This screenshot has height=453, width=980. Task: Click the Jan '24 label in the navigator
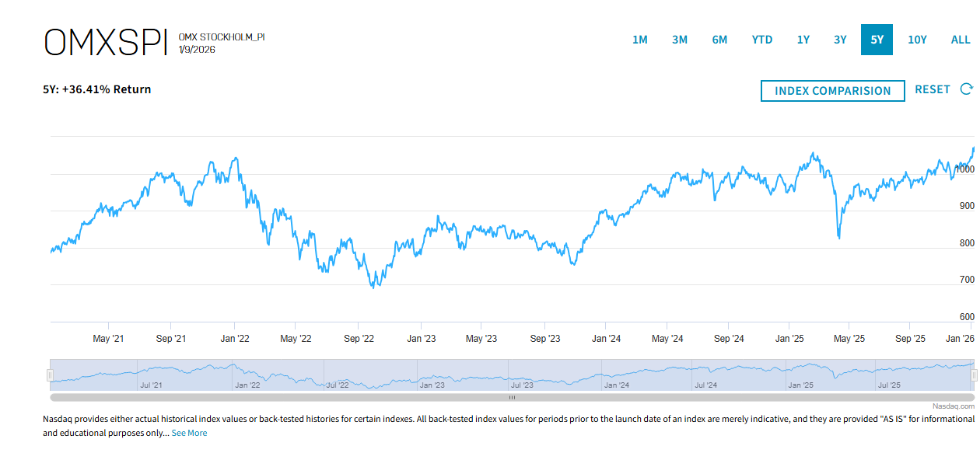[x=616, y=385]
